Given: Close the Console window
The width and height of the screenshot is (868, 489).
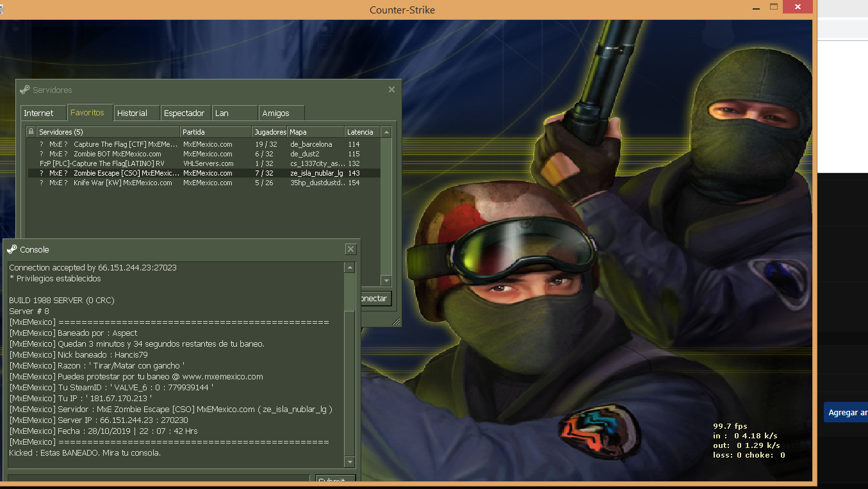Looking at the screenshot, I should tap(350, 249).
